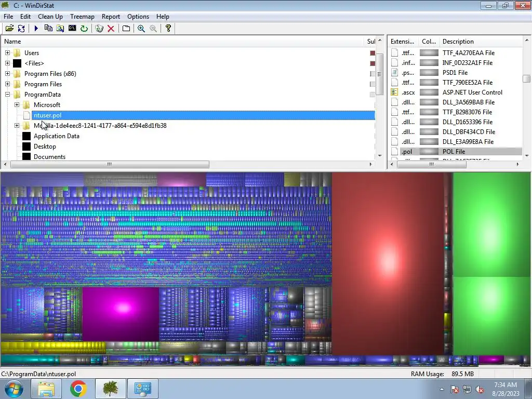
Task: Select the INF_0D232A1F File row
Action: [456, 63]
